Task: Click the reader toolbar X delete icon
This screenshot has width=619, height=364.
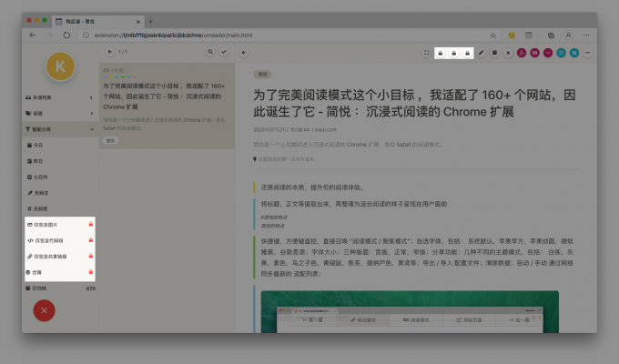Action: [x=507, y=53]
